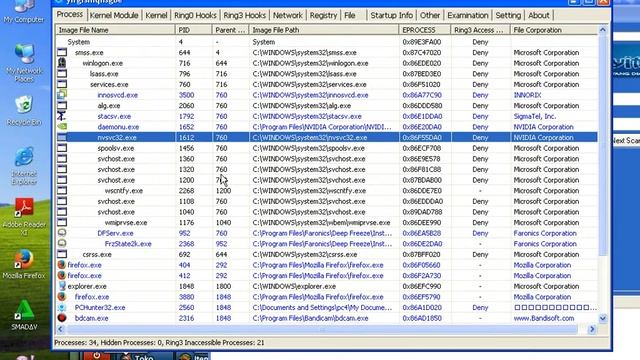Open the Examination tab
640x360 pixels.
(x=468, y=16)
